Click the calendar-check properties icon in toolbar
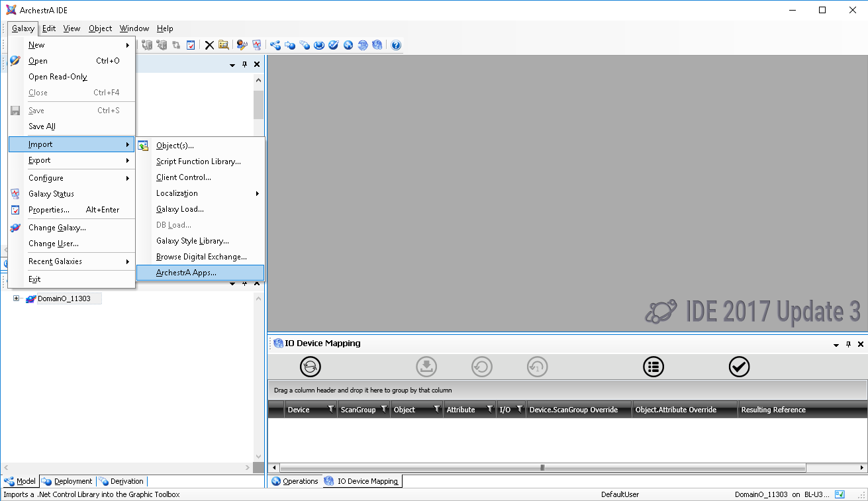The image size is (868, 501). [x=191, y=45]
